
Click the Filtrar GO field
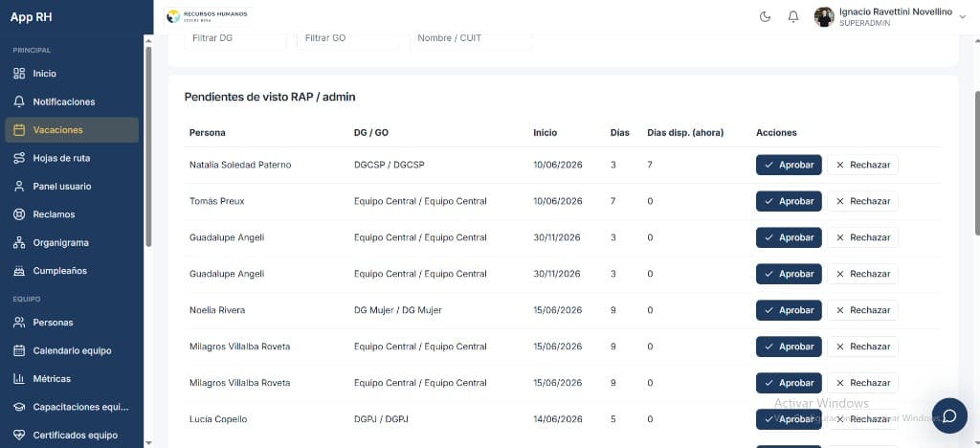point(347,38)
